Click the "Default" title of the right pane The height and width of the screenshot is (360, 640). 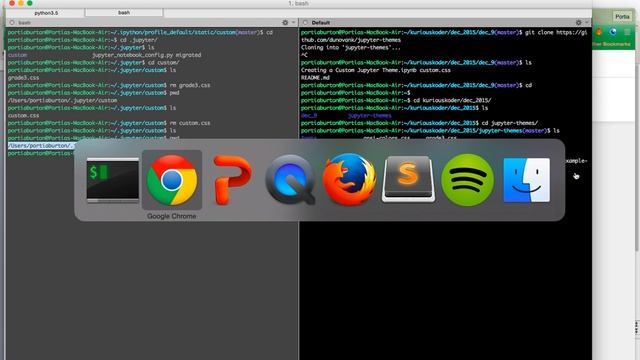[x=320, y=22]
